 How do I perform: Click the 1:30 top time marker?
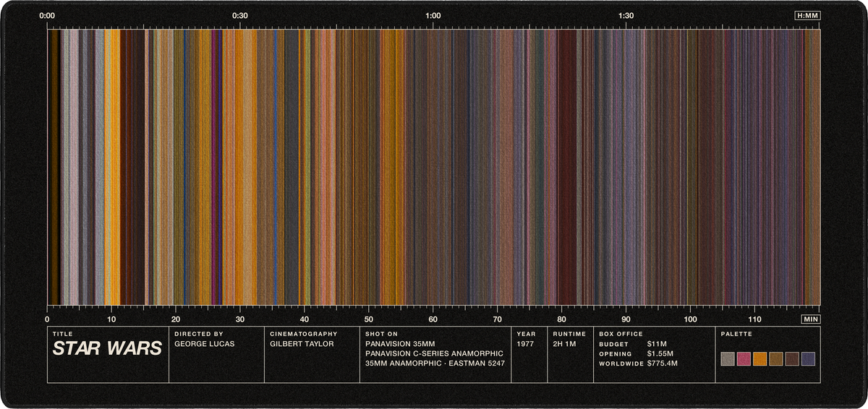click(x=626, y=15)
